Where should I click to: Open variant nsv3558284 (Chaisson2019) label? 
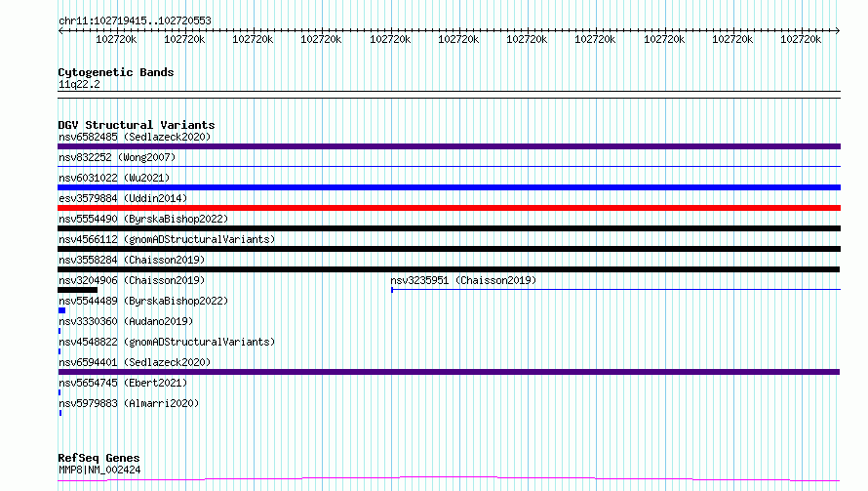click(132, 260)
